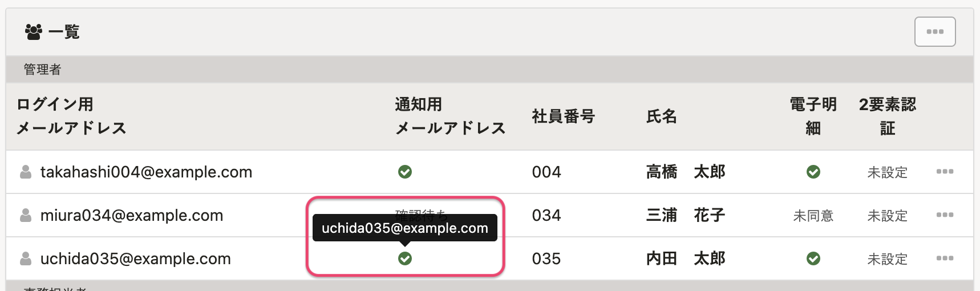Click the 管理者 section header
The height and width of the screenshot is (291, 980).
(42, 70)
